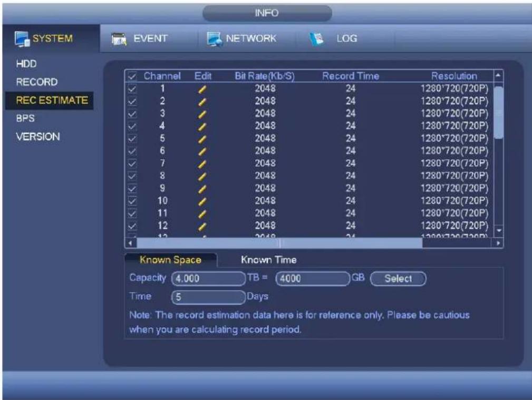Screen dimensions: 532x400
Task: Toggle the select-all channels header checkbox
Action: [132, 76]
